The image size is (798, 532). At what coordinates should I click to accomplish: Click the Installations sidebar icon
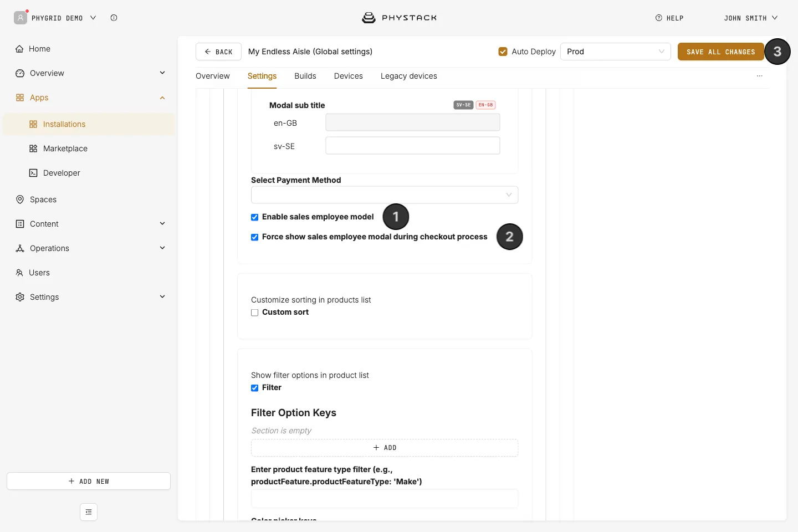[33, 124]
